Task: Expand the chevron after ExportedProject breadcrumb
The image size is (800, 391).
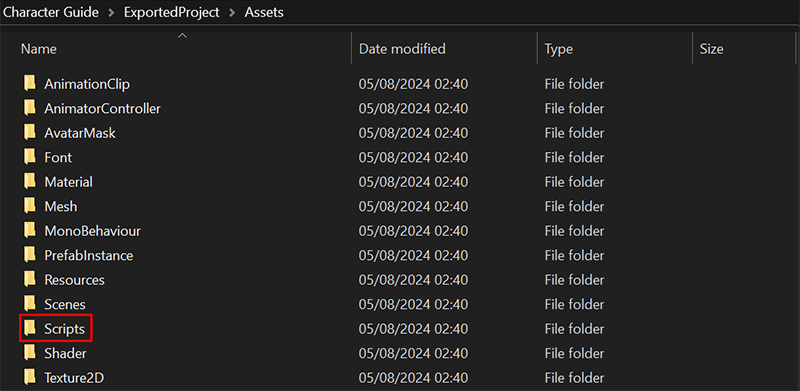Action: coord(232,13)
